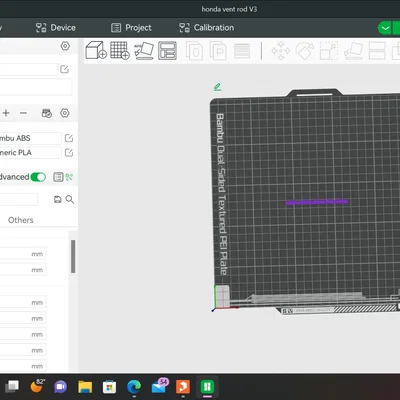The height and width of the screenshot is (400, 400).
Task: Select the Move tool with four arrows
Action: pos(281,51)
